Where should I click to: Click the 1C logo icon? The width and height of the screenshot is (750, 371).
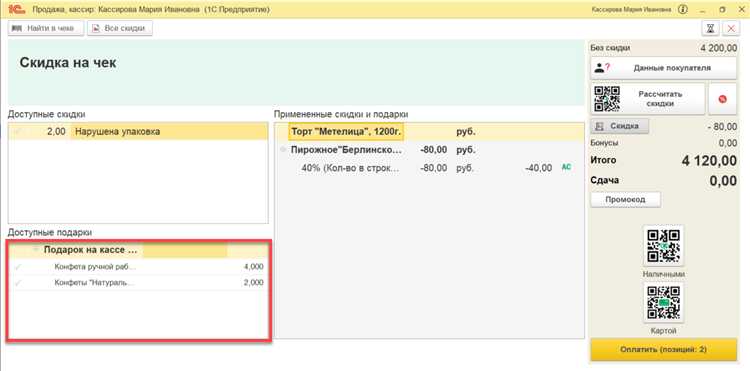(17, 9)
